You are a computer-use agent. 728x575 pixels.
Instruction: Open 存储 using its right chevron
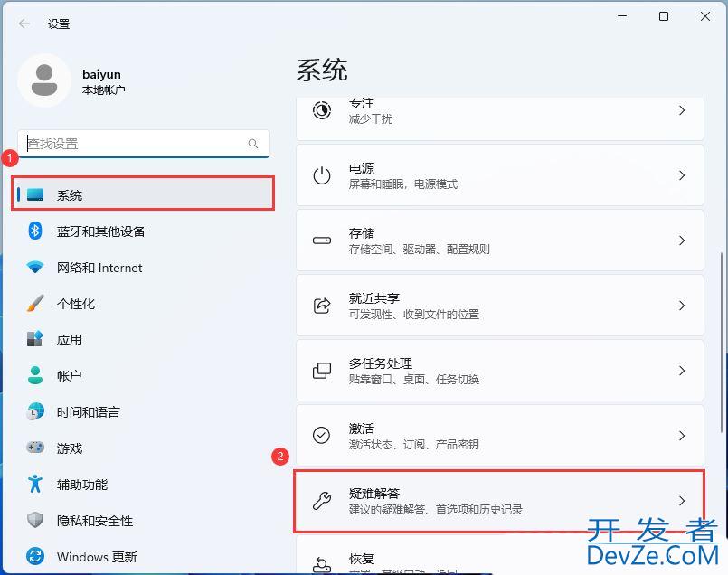point(682,240)
